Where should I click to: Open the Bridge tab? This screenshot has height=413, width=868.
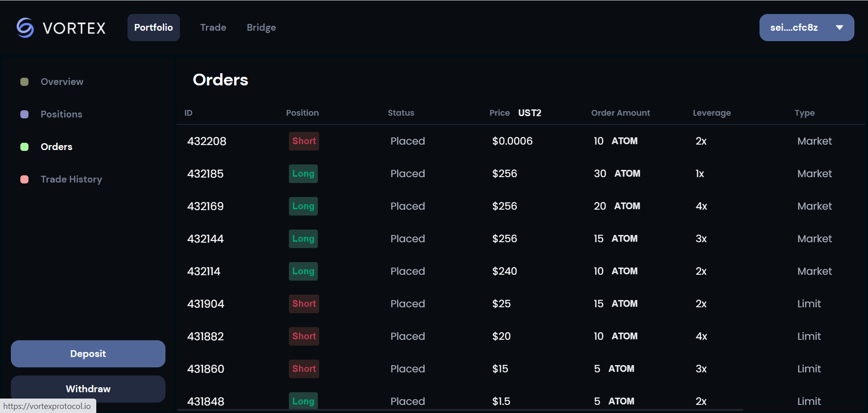[x=261, y=28]
